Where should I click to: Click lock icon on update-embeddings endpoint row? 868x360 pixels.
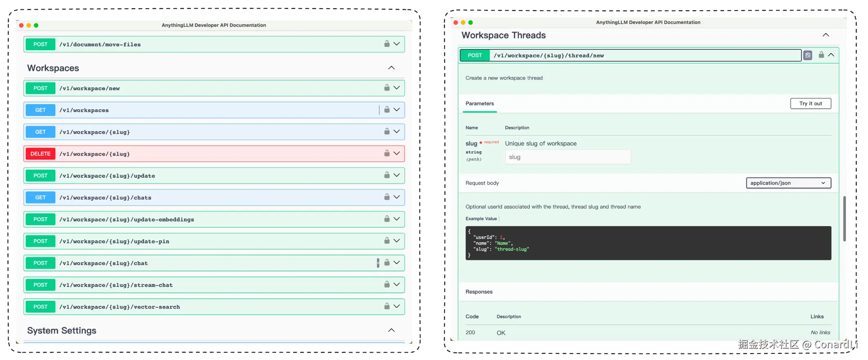[x=387, y=219]
